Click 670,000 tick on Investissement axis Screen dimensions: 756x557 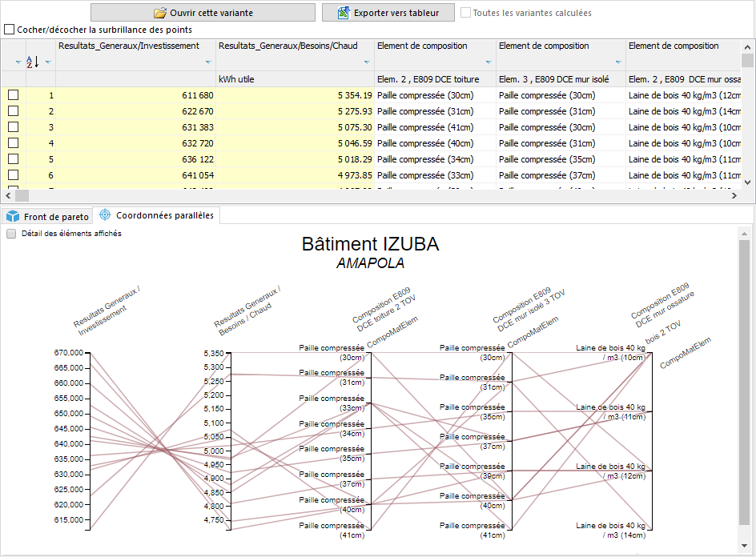click(69, 353)
